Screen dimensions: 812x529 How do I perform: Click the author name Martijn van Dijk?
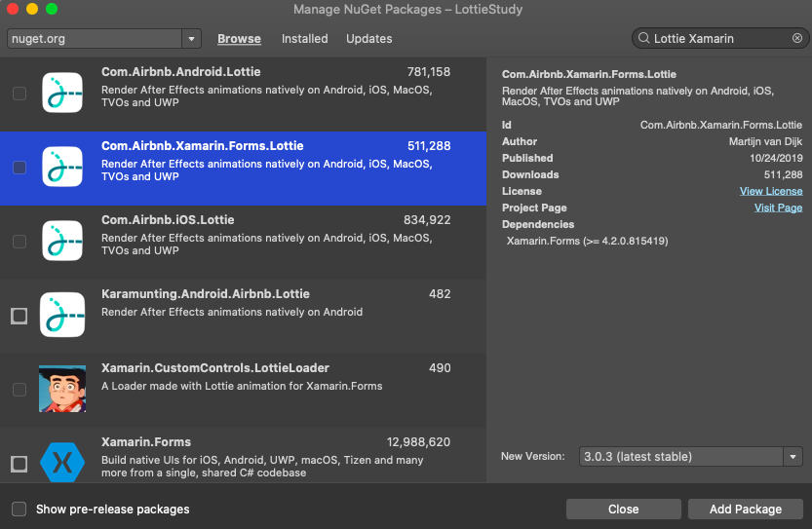click(765, 141)
